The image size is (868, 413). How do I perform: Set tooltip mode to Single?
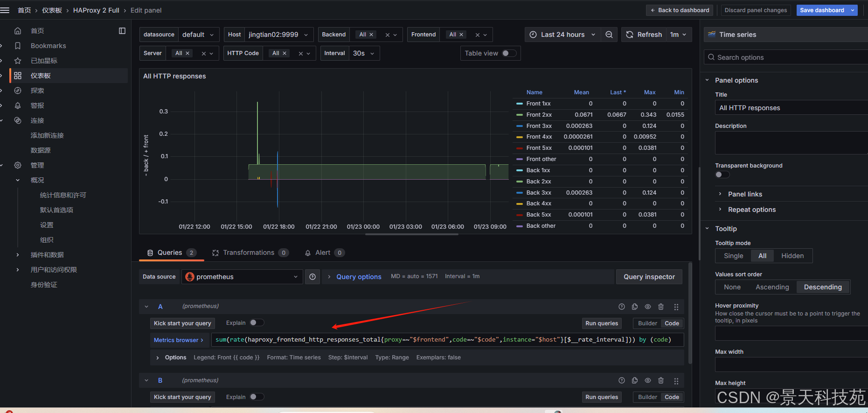[x=733, y=256]
